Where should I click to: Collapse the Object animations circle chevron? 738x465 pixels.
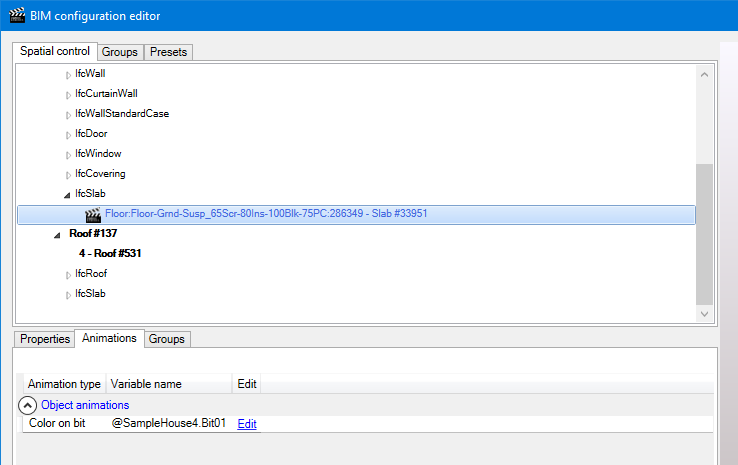coord(27,405)
